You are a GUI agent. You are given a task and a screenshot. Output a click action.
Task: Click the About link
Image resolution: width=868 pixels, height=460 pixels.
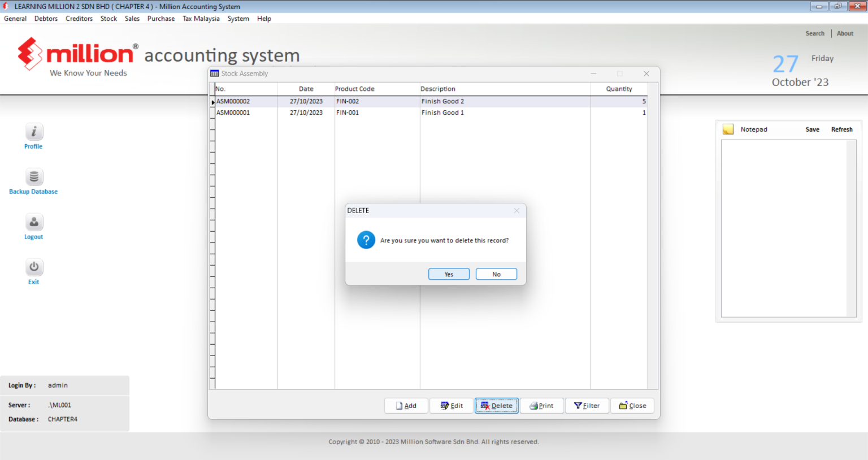coord(845,33)
